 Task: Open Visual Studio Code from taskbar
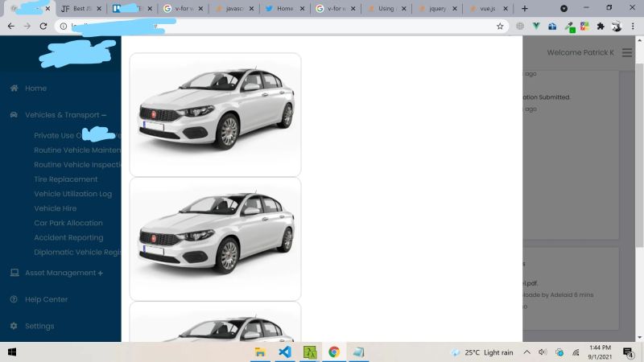point(285,352)
